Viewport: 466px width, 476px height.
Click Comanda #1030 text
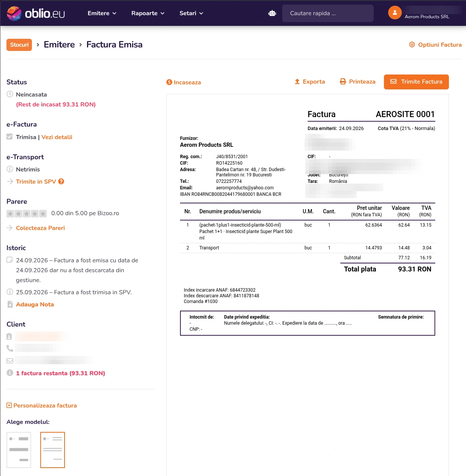click(x=201, y=301)
